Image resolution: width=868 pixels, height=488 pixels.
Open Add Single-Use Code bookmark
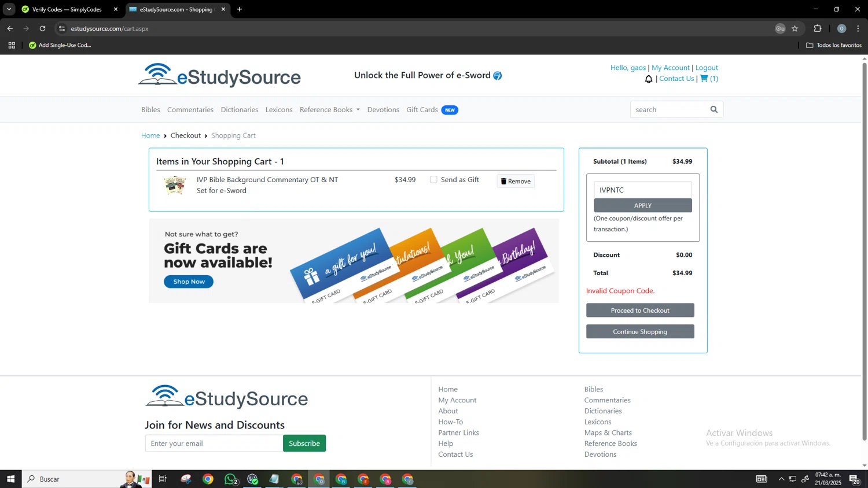point(60,45)
